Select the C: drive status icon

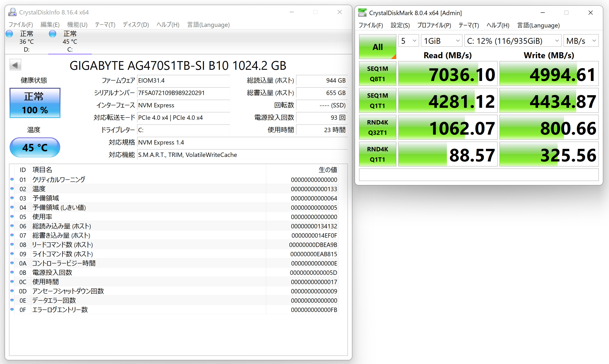tap(52, 34)
